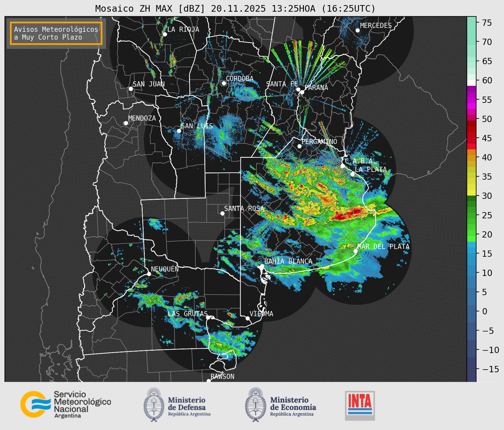The image size is (504, 430).
Task: Click the Avisos Meteorológicos a Muy Corto Plazo box
Action: [x=56, y=33]
